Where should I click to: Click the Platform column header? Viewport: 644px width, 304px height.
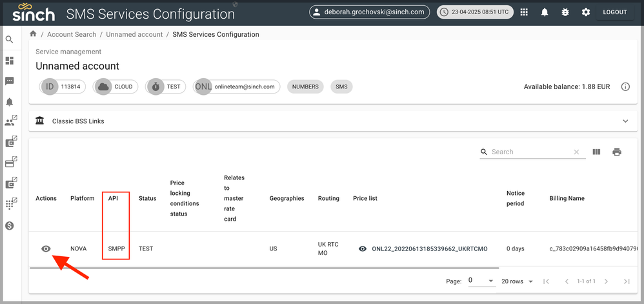click(x=83, y=198)
